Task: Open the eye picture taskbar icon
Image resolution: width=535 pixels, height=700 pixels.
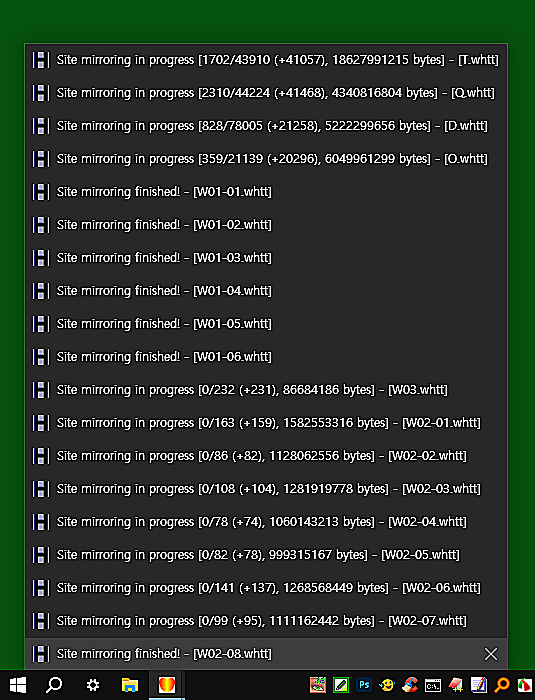Action: [318, 684]
